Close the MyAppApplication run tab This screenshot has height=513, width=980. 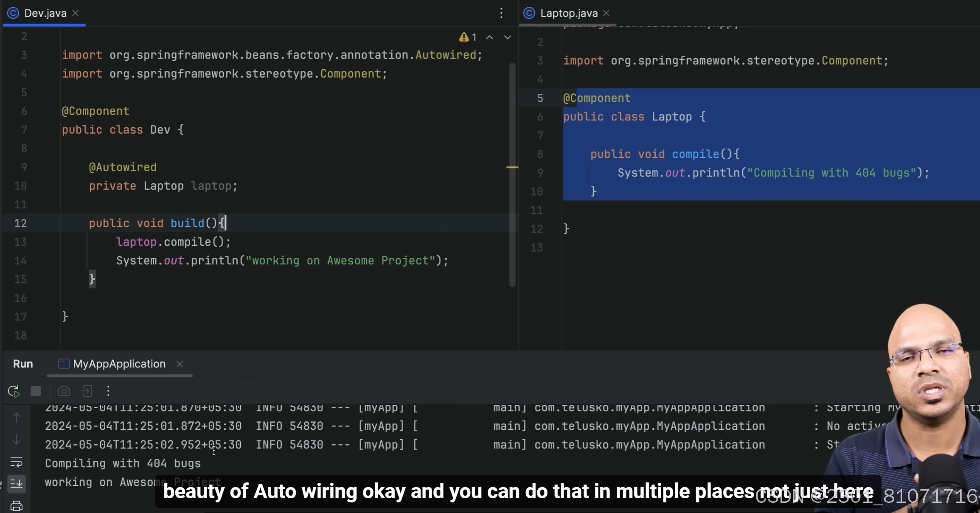[x=180, y=364]
